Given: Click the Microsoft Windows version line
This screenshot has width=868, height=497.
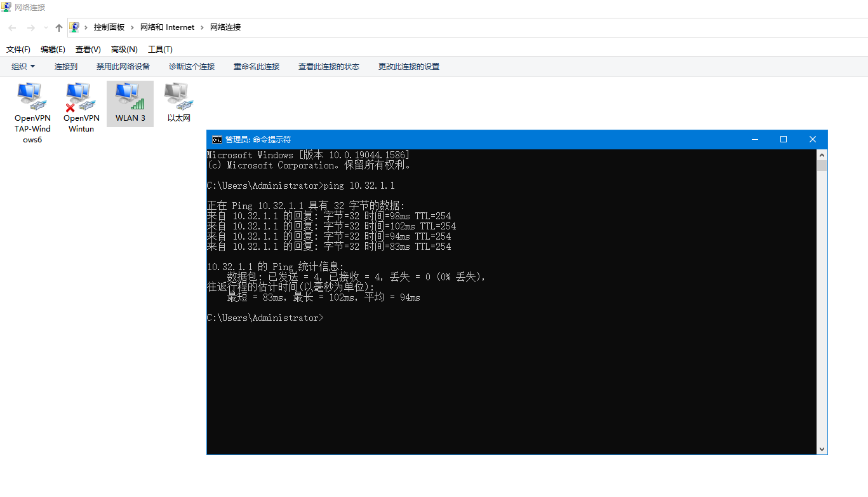Looking at the screenshot, I should point(309,155).
